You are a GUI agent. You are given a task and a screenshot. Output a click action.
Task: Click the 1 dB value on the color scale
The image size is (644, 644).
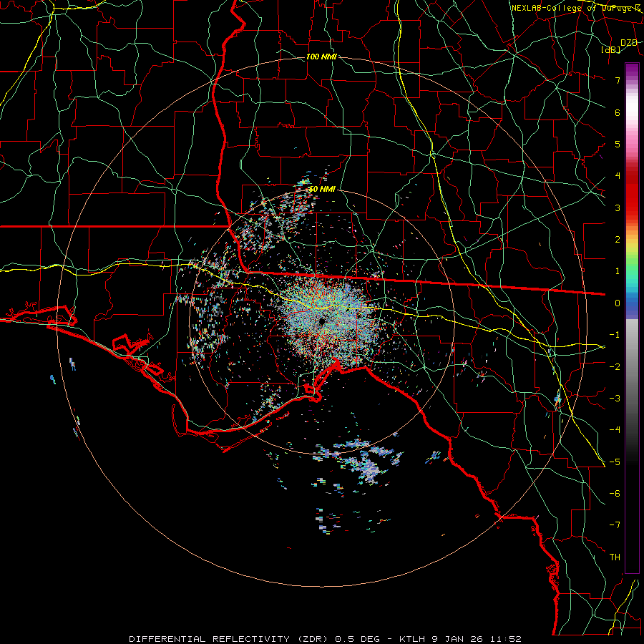tap(618, 271)
